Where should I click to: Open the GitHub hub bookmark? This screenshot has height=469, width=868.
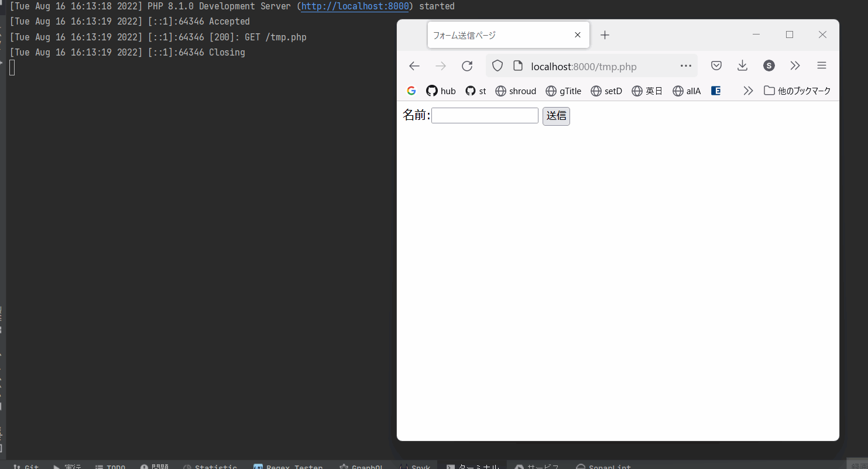(x=441, y=91)
